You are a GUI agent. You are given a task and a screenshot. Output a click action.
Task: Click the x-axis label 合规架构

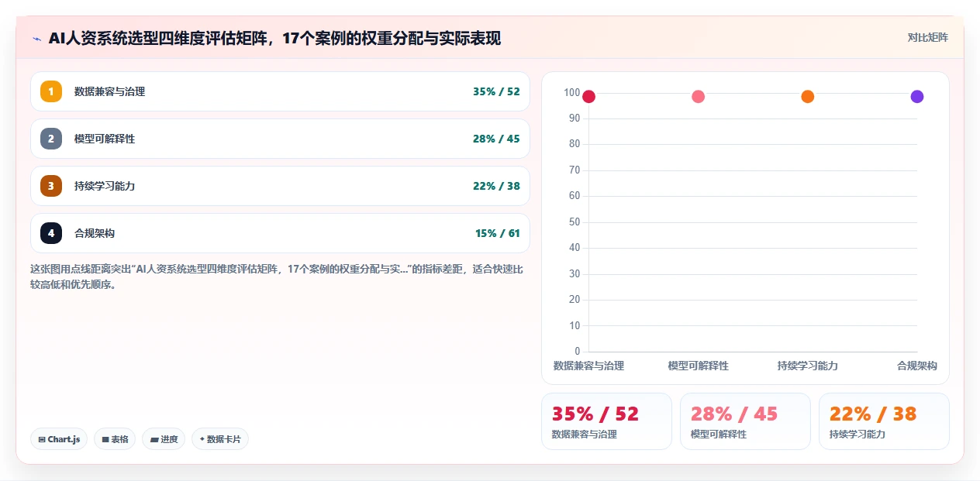917,366
